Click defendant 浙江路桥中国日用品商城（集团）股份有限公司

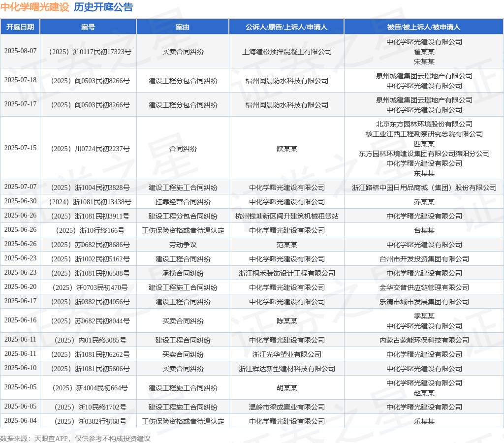tap(424, 188)
